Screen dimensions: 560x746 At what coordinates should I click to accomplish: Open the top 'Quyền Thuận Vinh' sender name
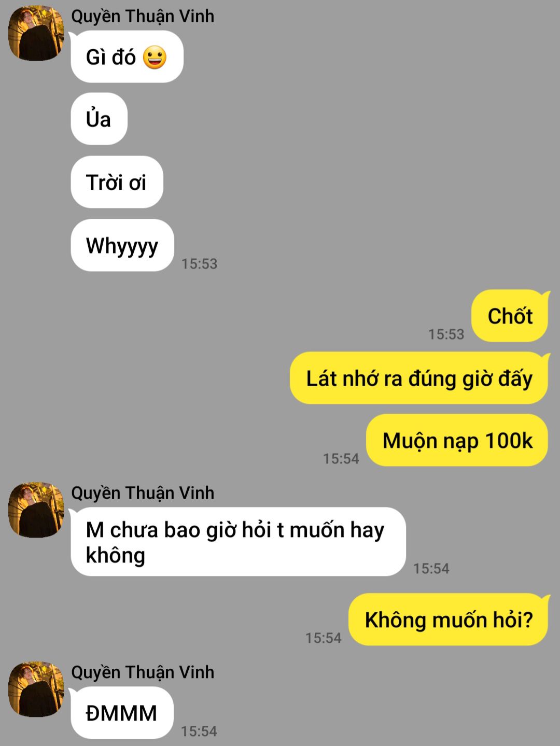click(x=143, y=16)
